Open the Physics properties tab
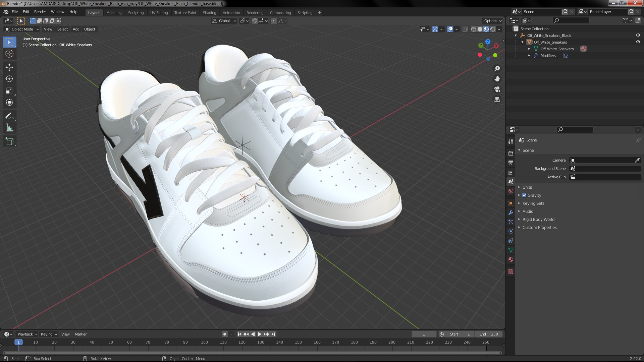 point(511,231)
